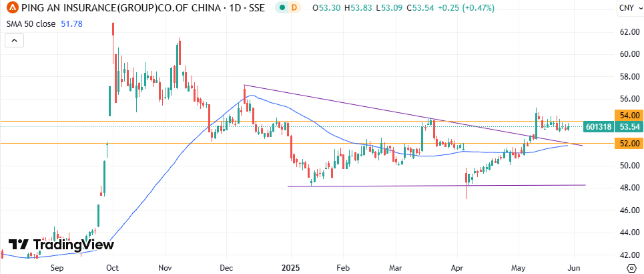Click the current price label 53.54
The image size is (644, 274).
[629, 128]
